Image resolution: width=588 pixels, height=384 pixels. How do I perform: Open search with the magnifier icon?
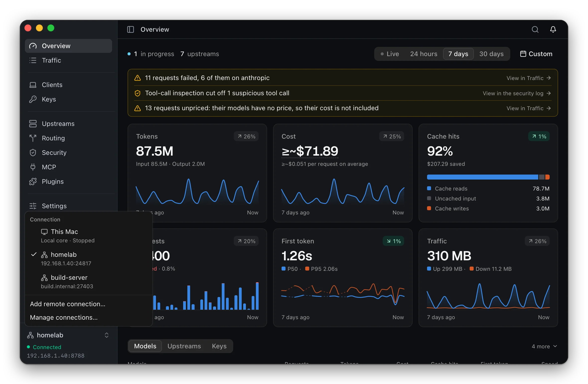tap(535, 29)
